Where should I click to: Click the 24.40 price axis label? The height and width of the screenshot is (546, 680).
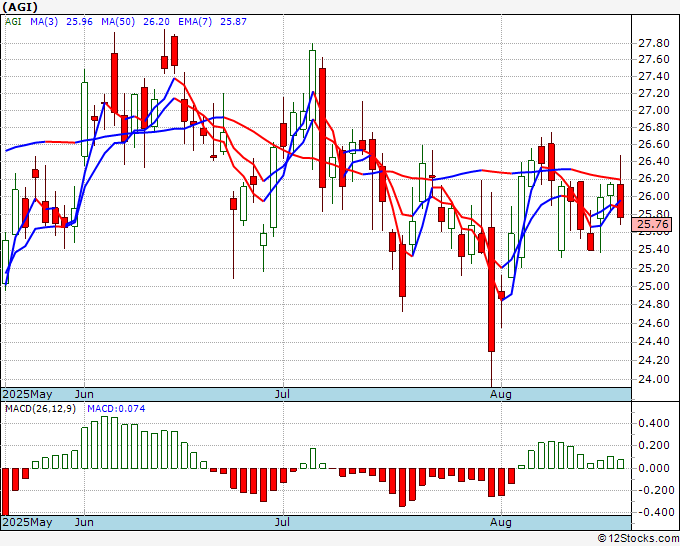654,342
